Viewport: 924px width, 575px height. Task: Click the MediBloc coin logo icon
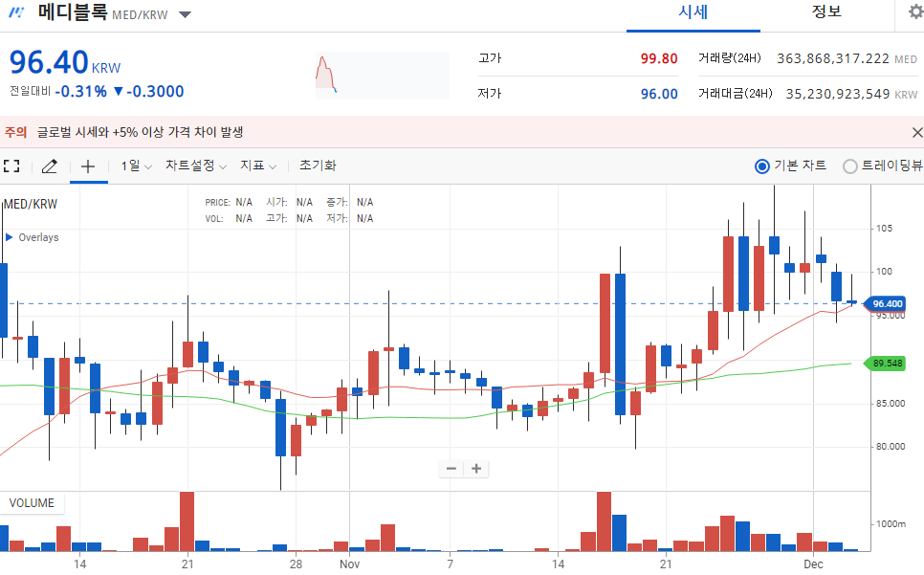click(16, 12)
